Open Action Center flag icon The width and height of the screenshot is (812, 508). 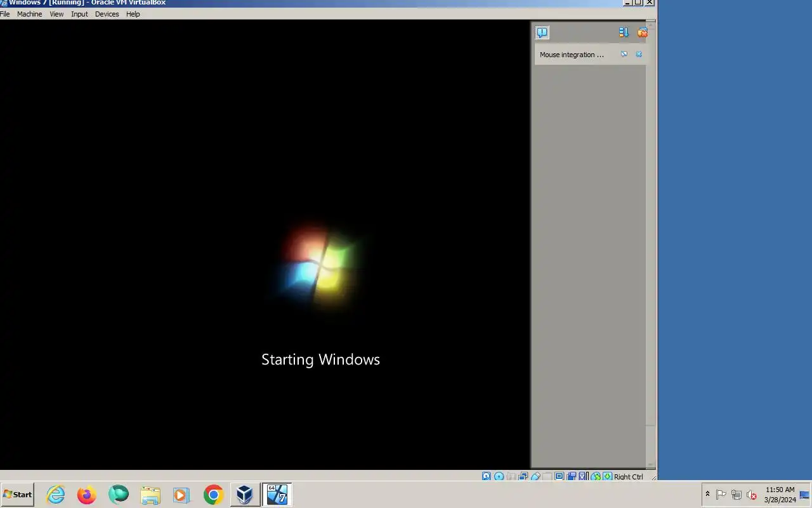click(x=721, y=495)
